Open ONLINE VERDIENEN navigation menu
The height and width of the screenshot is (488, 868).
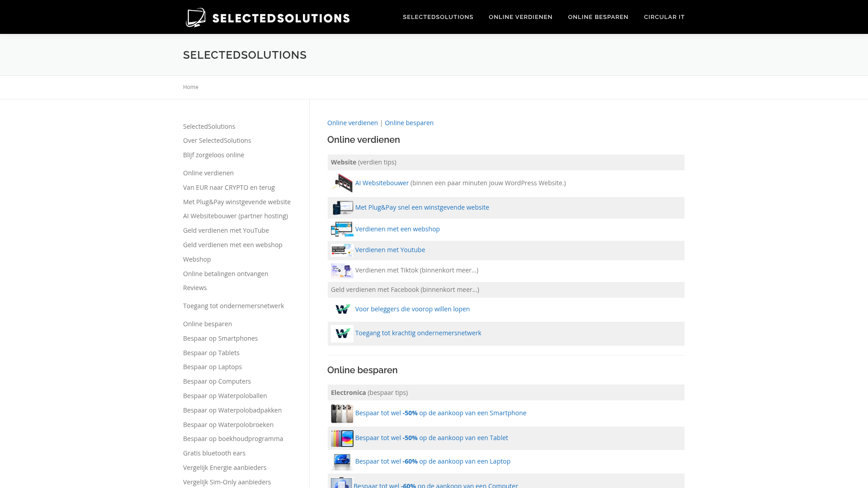[520, 17]
